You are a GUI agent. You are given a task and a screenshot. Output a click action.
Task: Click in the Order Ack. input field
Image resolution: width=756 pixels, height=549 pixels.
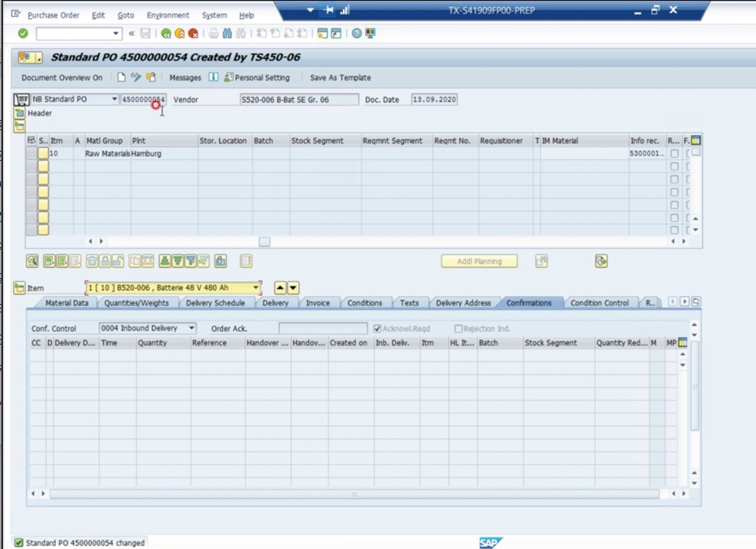pyautogui.click(x=323, y=328)
